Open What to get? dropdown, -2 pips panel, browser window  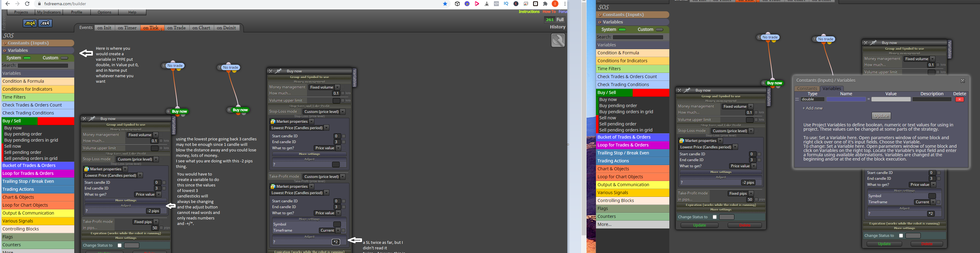pos(148,194)
